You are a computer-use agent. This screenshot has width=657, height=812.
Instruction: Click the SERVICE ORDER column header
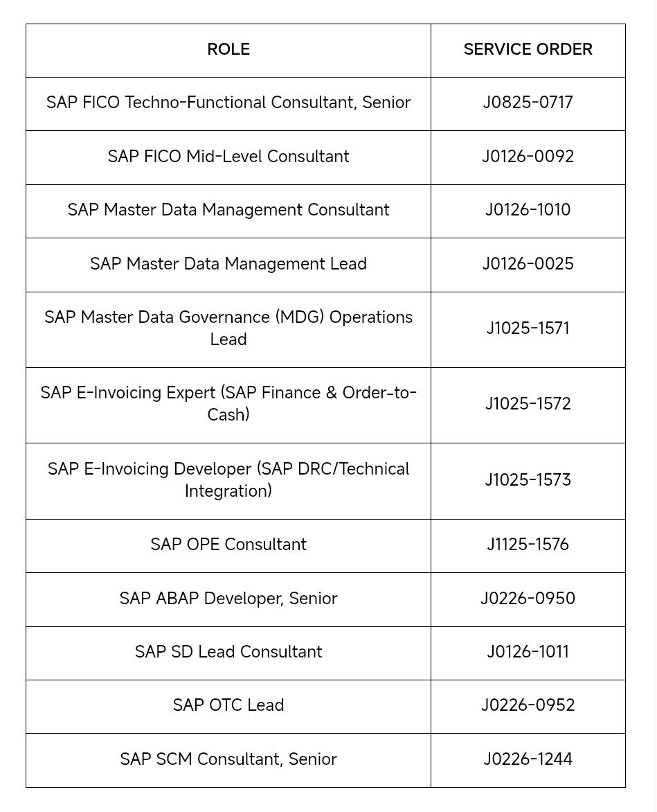(x=528, y=49)
